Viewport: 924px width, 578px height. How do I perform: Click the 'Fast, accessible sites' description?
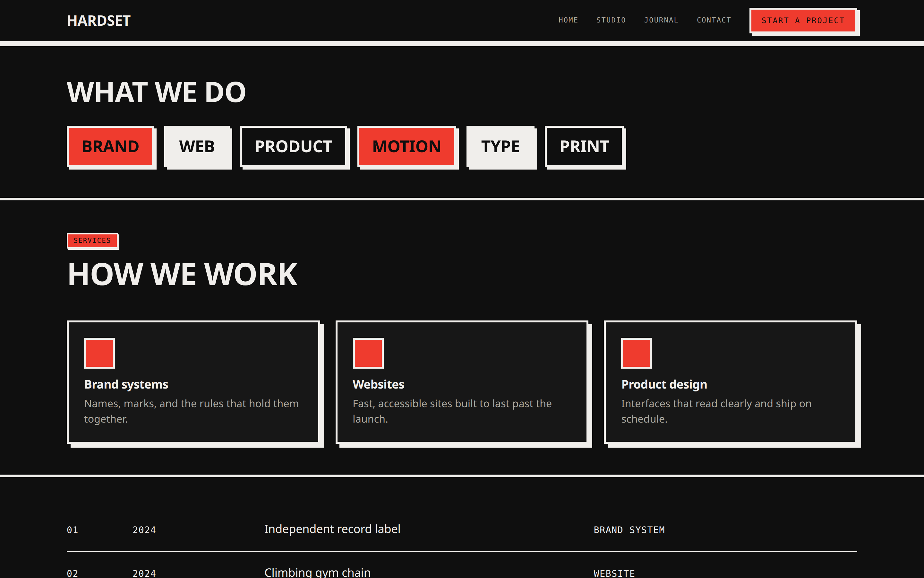(x=452, y=411)
